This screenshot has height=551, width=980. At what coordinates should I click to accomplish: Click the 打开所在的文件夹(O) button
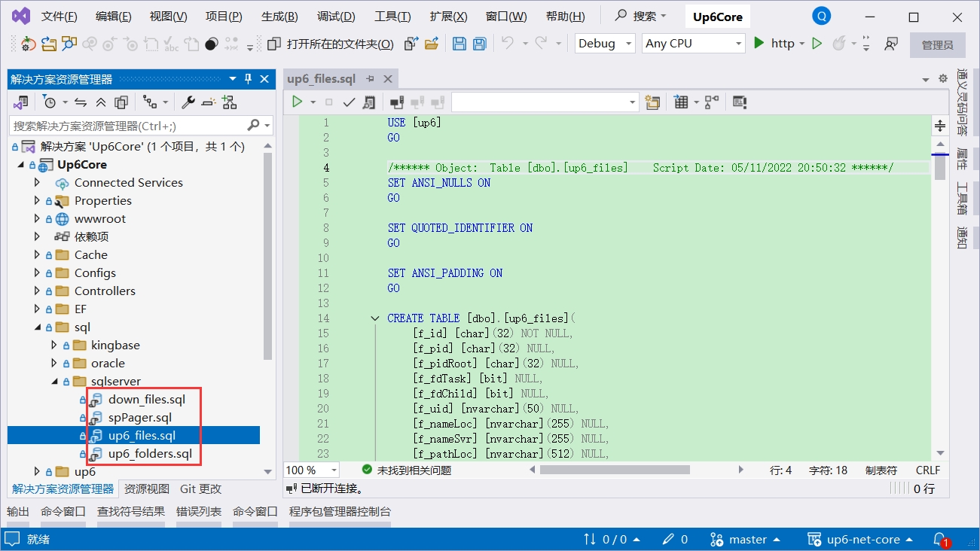[331, 44]
